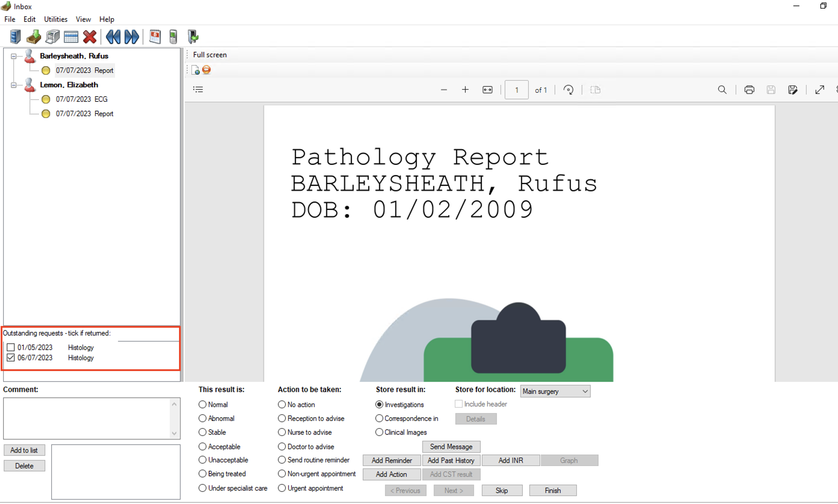Click the PDF save icon
This screenshot has height=504, width=838.
[x=771, y=90]
